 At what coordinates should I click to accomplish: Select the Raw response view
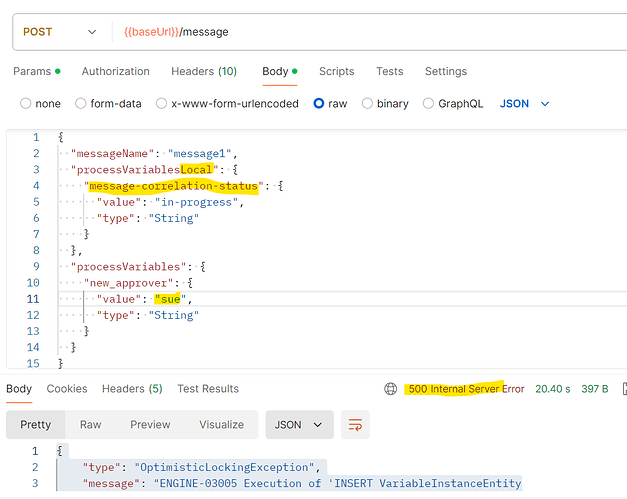[x=90, y=424]
